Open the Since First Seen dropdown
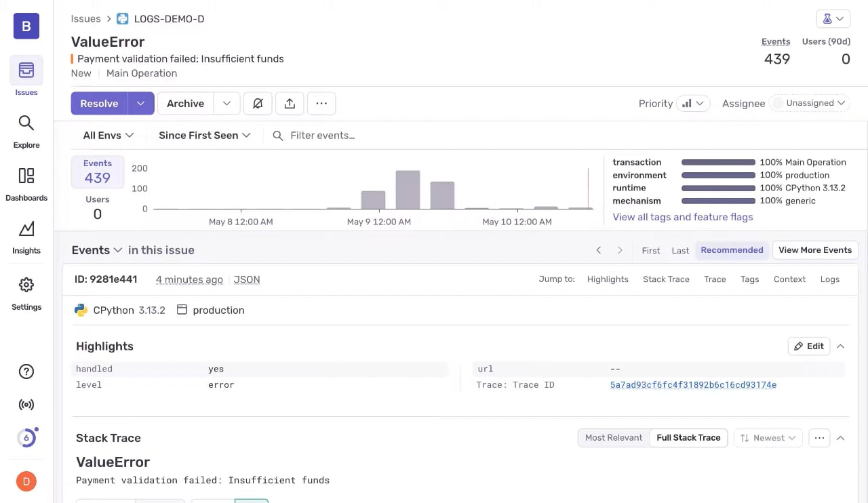The height and width of the screenshot is (503, 868). point(204,136)
